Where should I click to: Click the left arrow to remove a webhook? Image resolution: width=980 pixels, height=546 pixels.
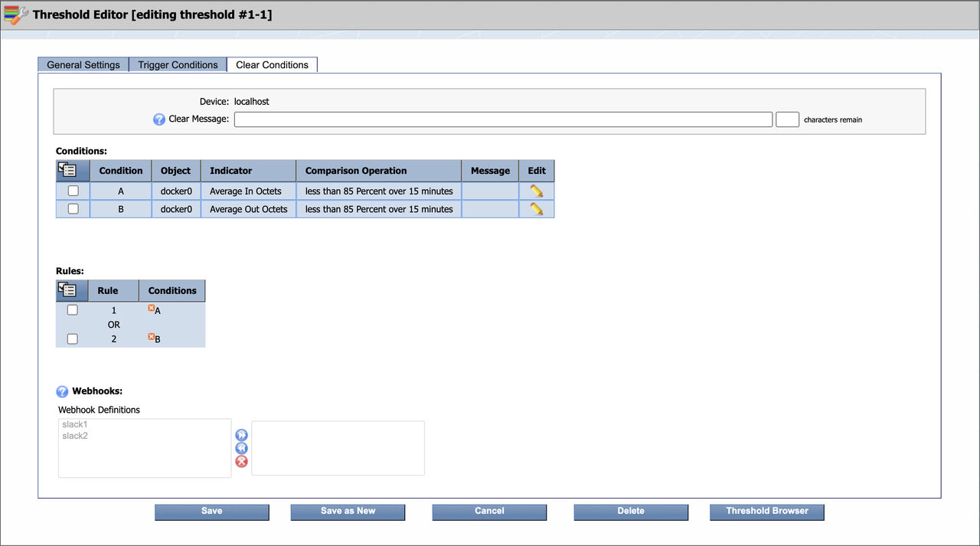click(241, 448)
